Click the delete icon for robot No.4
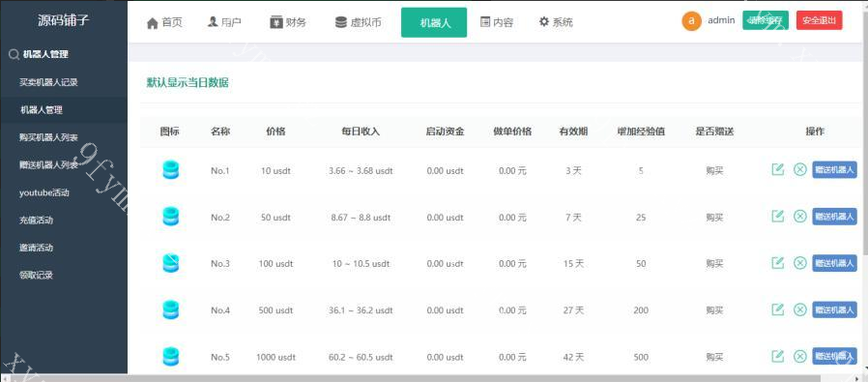868x382 pixels. pos(800,309)
